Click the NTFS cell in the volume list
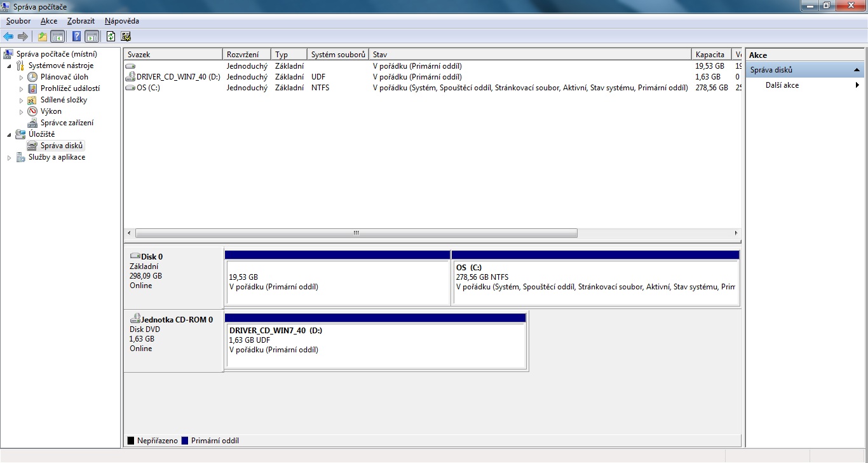The height and width of the screenshot is (463, 868). tap(320, 88)
